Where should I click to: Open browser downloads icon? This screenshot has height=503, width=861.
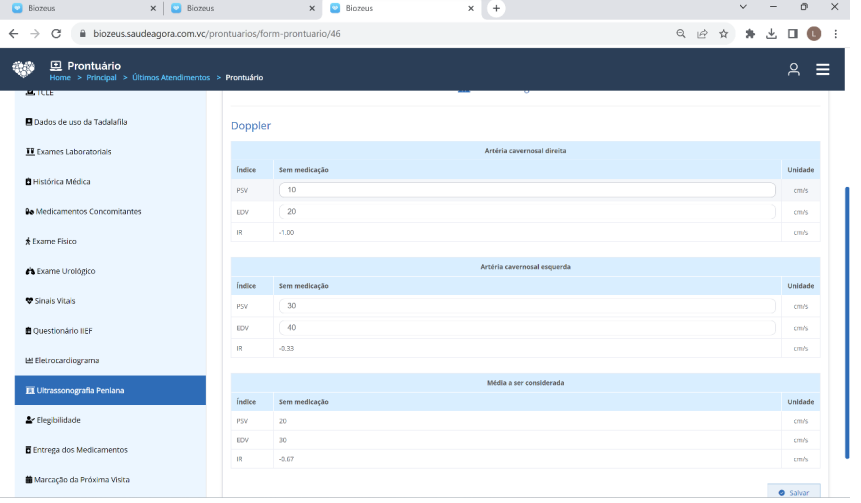(771, 33)
